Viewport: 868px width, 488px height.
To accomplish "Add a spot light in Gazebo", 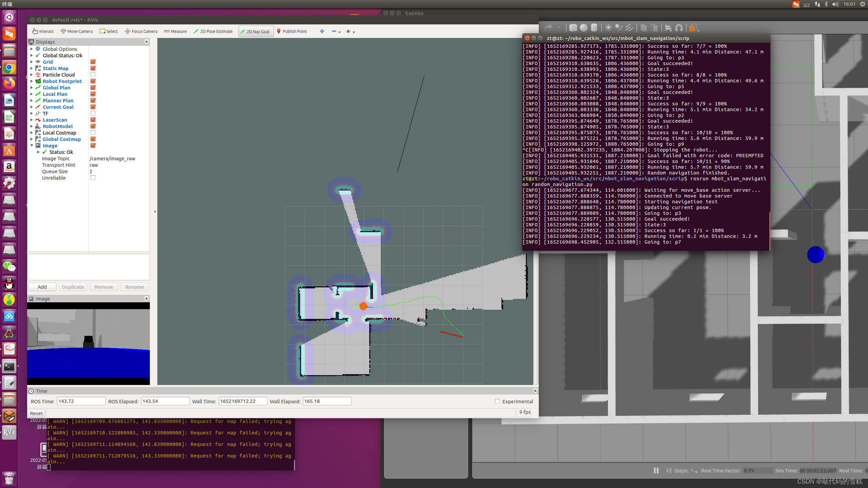I will 619,28.
